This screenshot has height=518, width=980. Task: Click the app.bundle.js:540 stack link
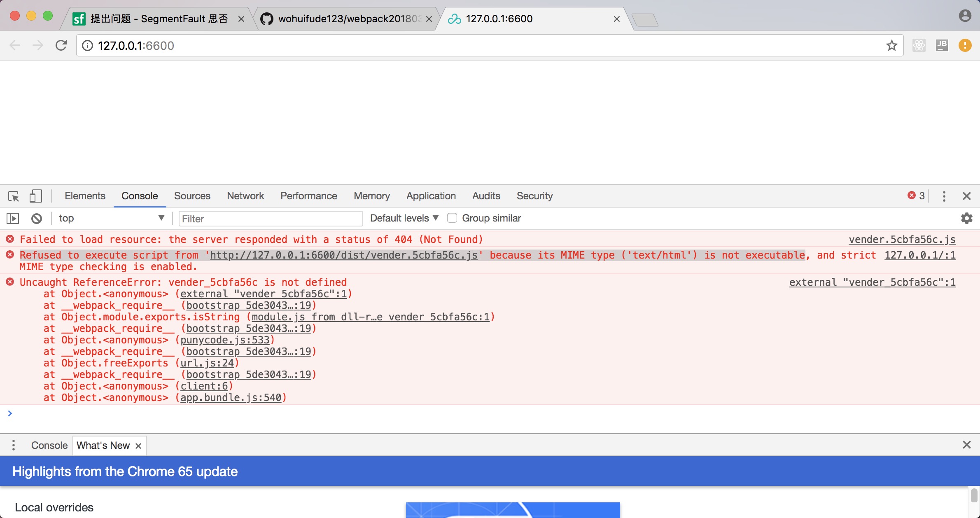231,398
